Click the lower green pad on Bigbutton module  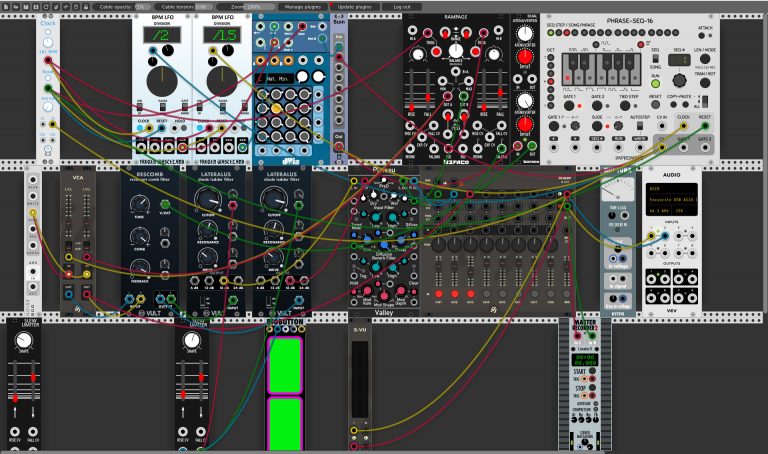click(x=284, y=424)
